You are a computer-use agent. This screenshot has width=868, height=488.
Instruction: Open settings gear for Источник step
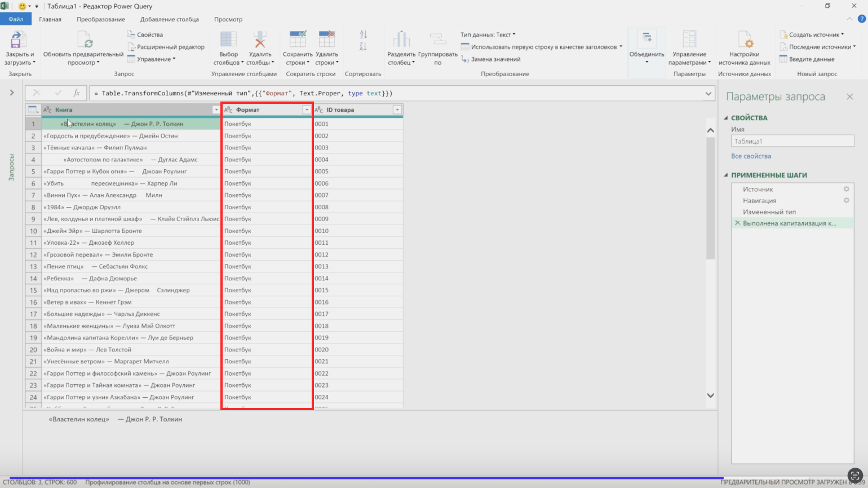pyautogui.click(x=846, y=190)
